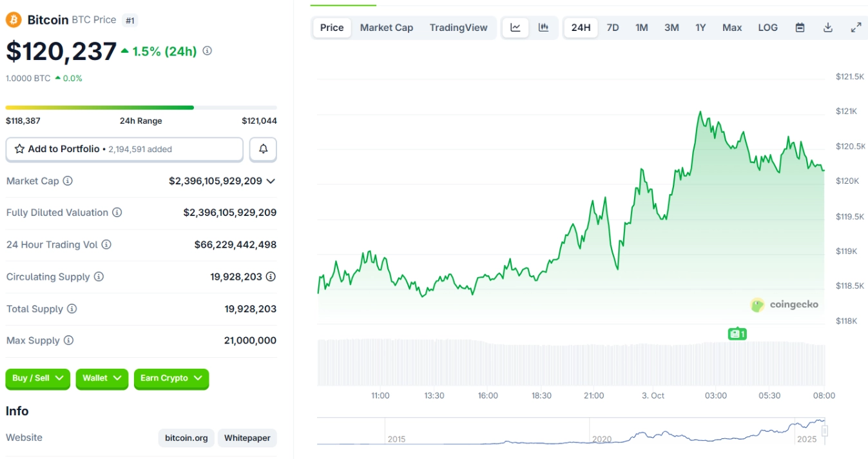The width and height of the screenshot is (868, 459).
Task: Click the line chart view icon
Action: 516,28
